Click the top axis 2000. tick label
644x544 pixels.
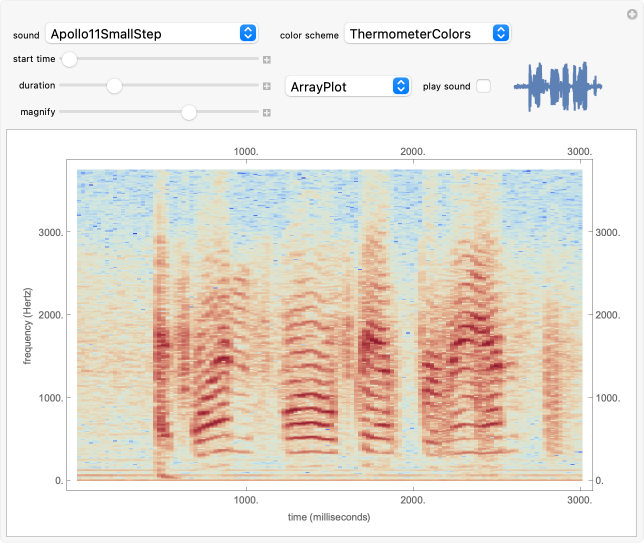click(x=412, y=151)
